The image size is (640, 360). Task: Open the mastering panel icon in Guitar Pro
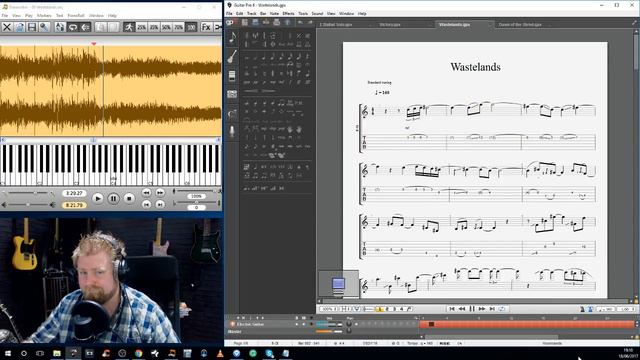tap(232, 94)
